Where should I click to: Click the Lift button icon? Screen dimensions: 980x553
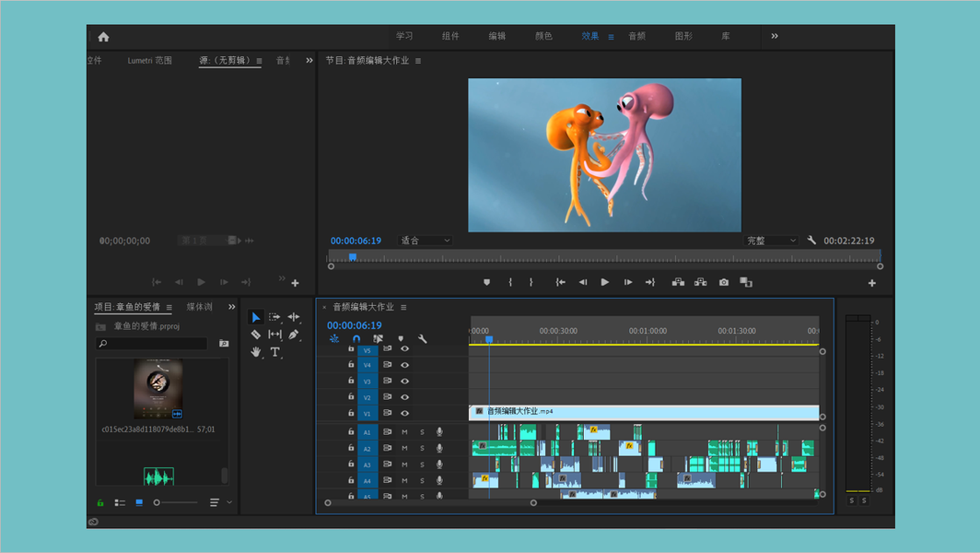pos(678,283)
